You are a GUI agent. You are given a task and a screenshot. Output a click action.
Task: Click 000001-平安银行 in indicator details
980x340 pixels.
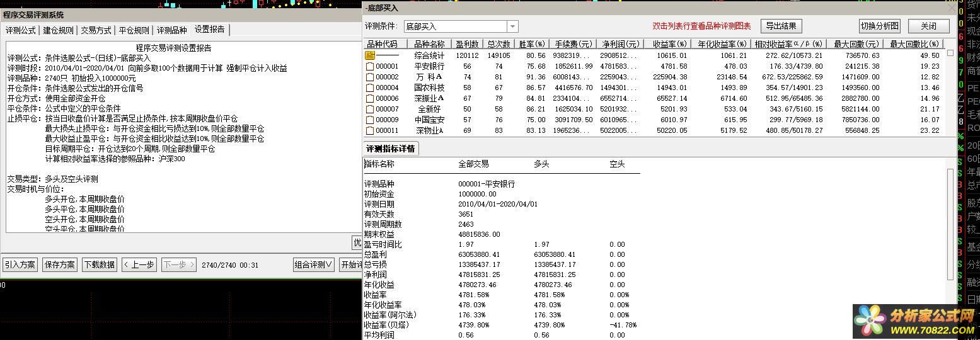coord(487,184)
